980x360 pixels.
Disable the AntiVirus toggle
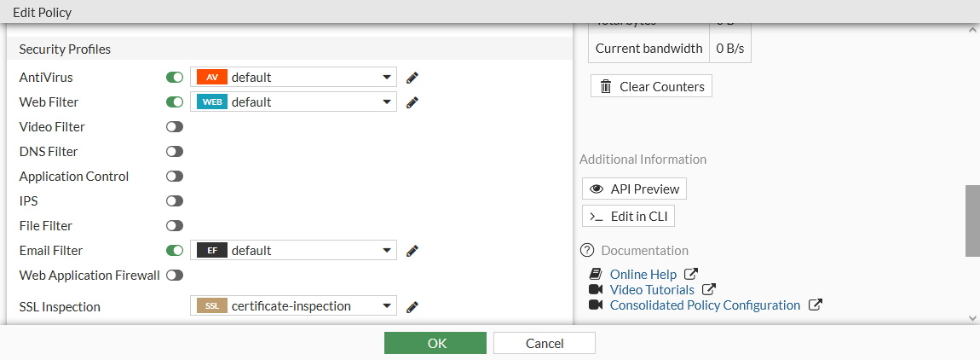pos(175,78)
